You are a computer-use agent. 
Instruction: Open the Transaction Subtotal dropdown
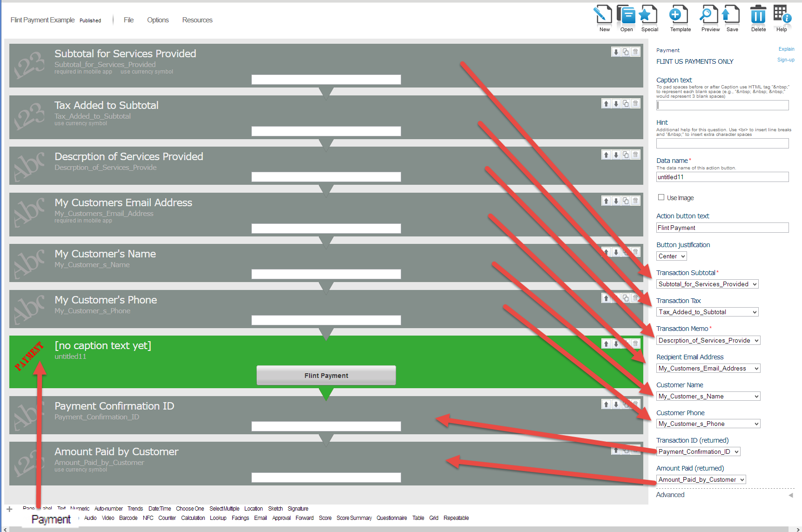click(707, 284)
